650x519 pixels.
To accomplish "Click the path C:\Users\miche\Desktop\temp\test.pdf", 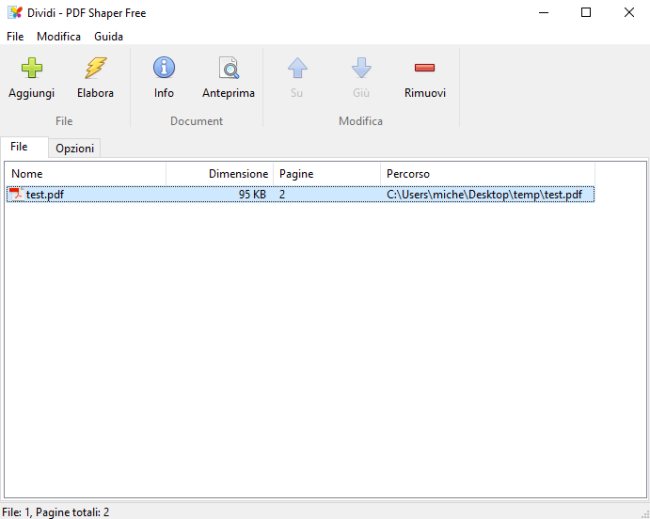I will [484, 194].
